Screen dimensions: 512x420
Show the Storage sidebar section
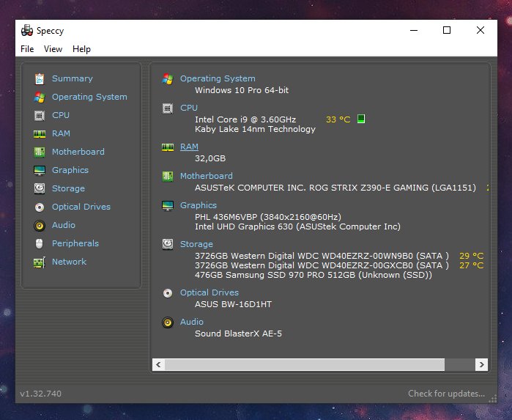point(68,188)
